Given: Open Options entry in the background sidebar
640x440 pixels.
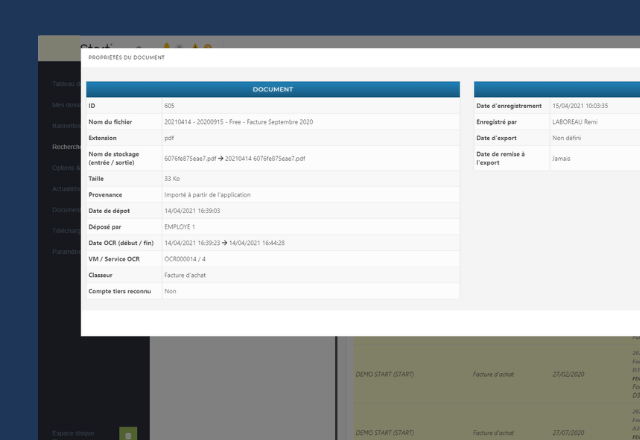Looking at the screenshot, I should click(x=66, y=168).
